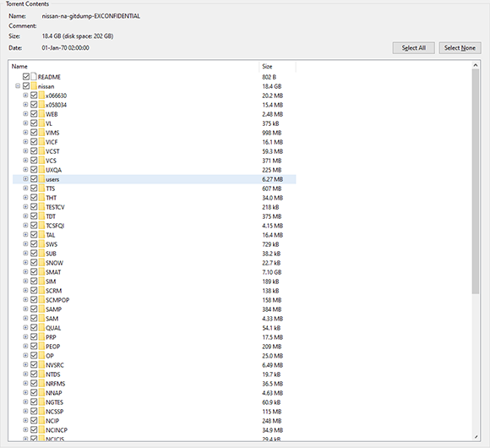Image resolution: width=490 pixels, height=448 pixels.
Task: Click the VIMS folder icon
Action: click(x=41, y=132)
